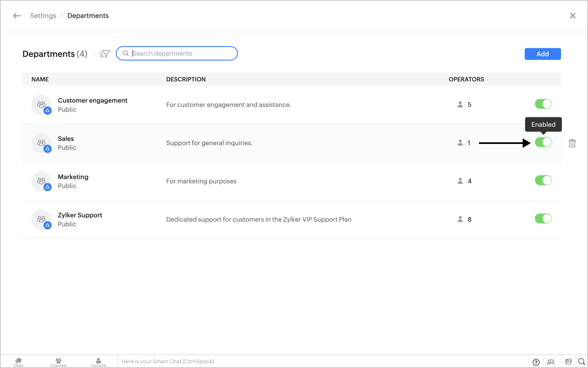Delete the Sales department via trash icon
The image size is (588, 368).
pyautogui.click(x=572, y=143)
